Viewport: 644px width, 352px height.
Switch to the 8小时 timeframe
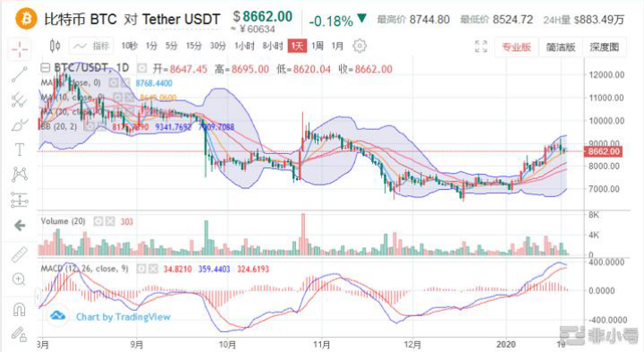[273, 46]
